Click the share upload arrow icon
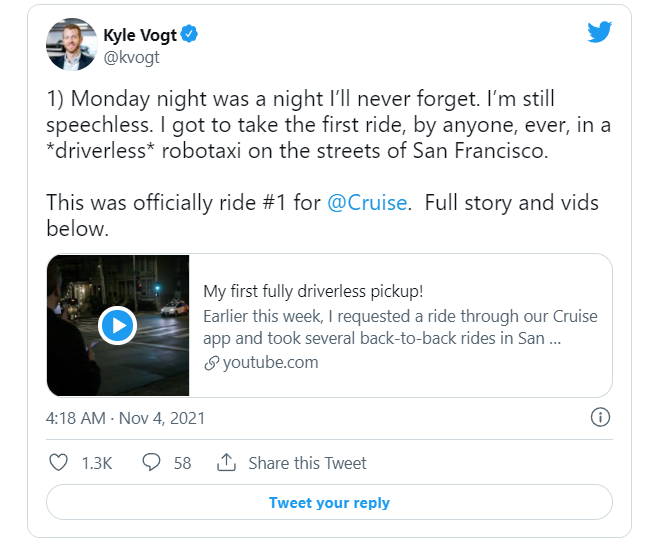 pos(227,463)
